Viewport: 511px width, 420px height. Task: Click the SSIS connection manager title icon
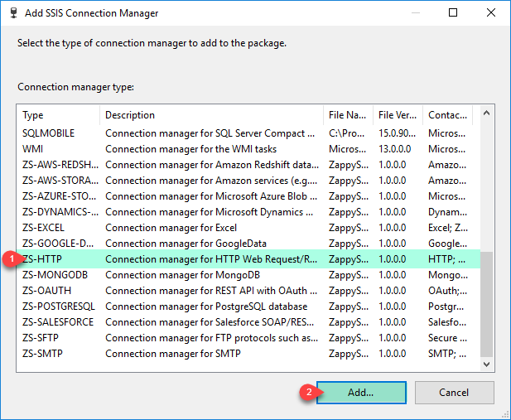tap(13, 13)
